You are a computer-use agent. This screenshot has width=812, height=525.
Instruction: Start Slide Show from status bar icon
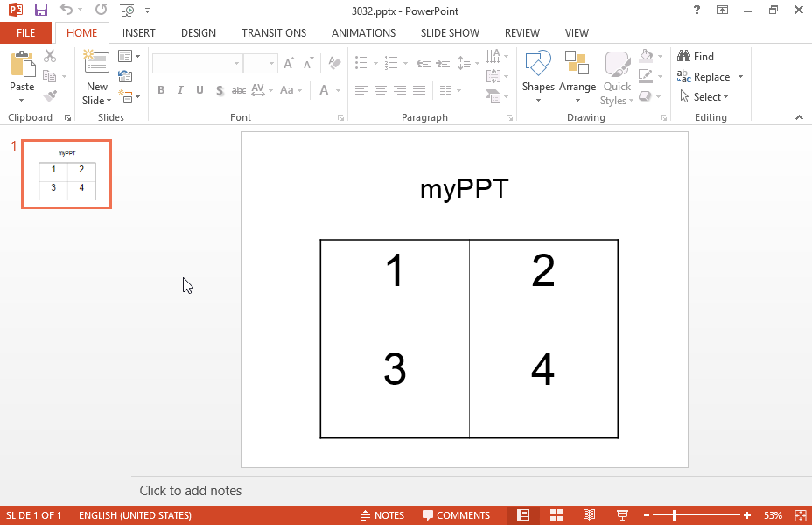[622, 515]
